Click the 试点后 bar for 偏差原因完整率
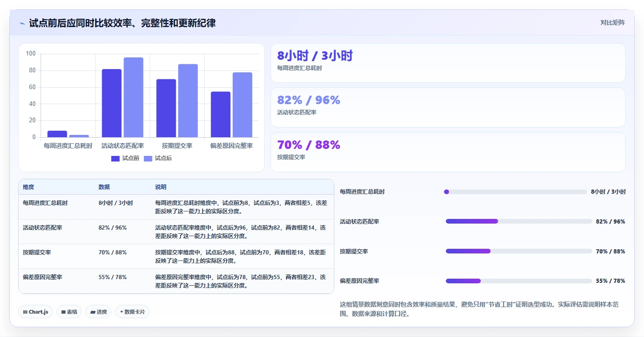This screenshot has height=337, width=644. pos(242,105)
